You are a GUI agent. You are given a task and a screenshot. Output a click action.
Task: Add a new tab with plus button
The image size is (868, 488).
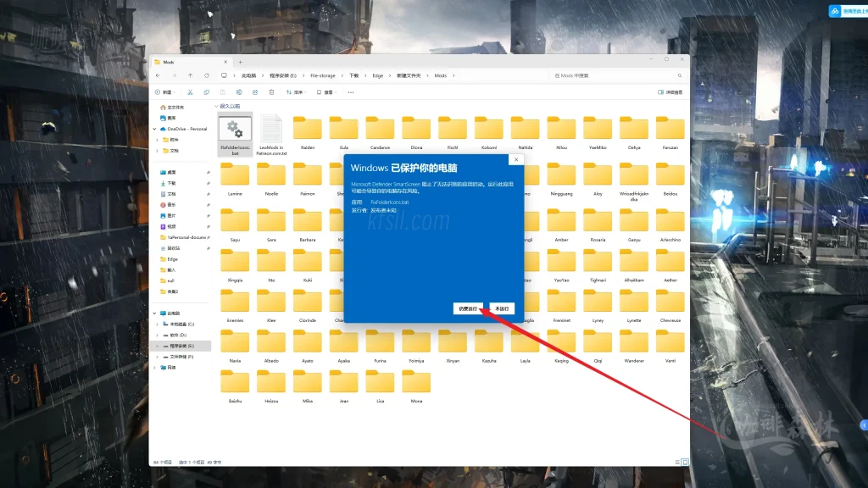pyautogui.click(x=240, y=62)
